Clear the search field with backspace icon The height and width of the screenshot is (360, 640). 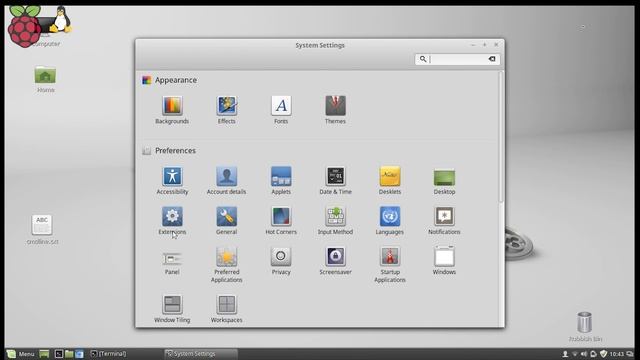(x=492, y=59)
